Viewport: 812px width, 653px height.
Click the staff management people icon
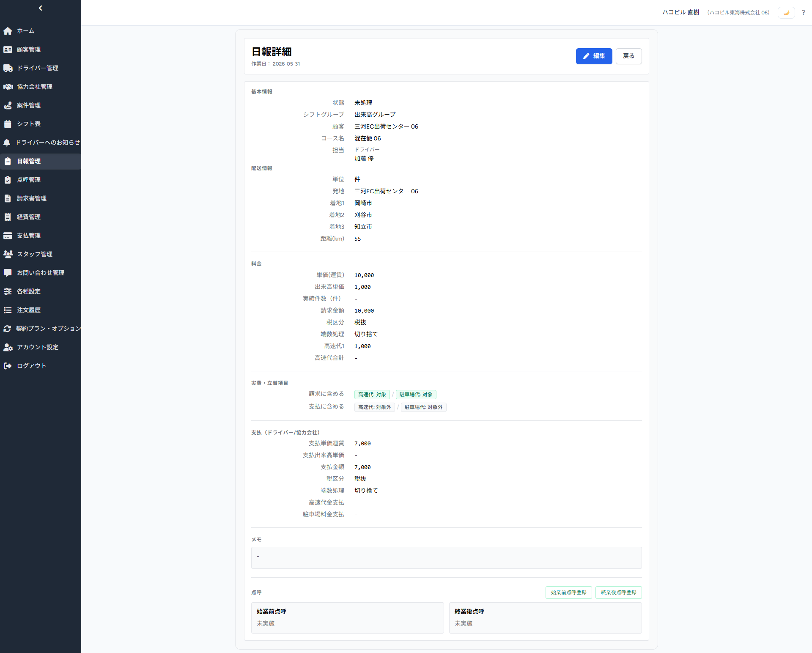(8, 254)
